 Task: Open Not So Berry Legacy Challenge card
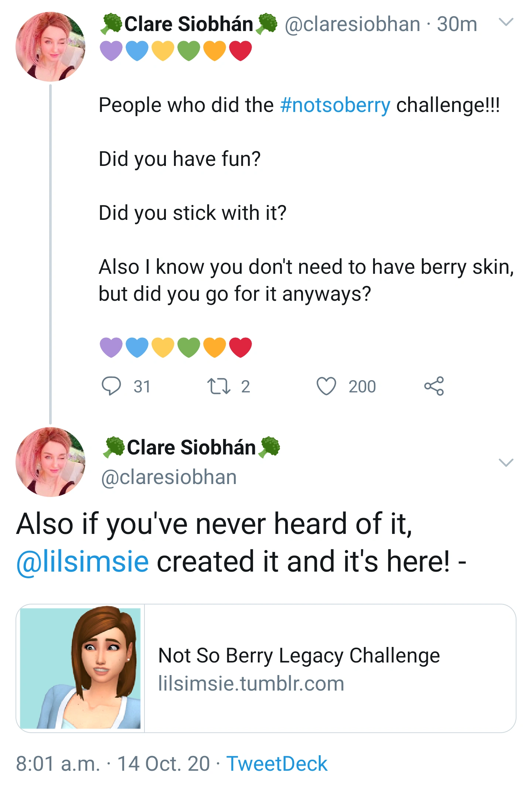point(299,656)
